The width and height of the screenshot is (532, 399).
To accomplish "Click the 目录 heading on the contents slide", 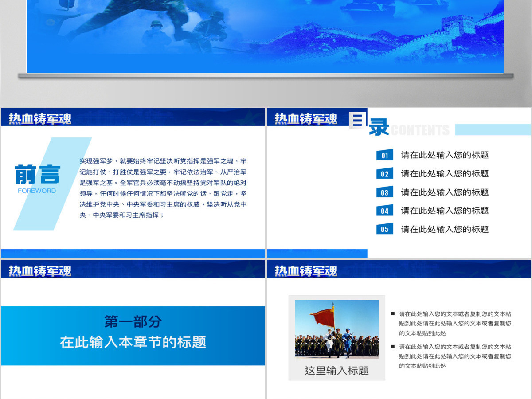I will coord(369,124).
